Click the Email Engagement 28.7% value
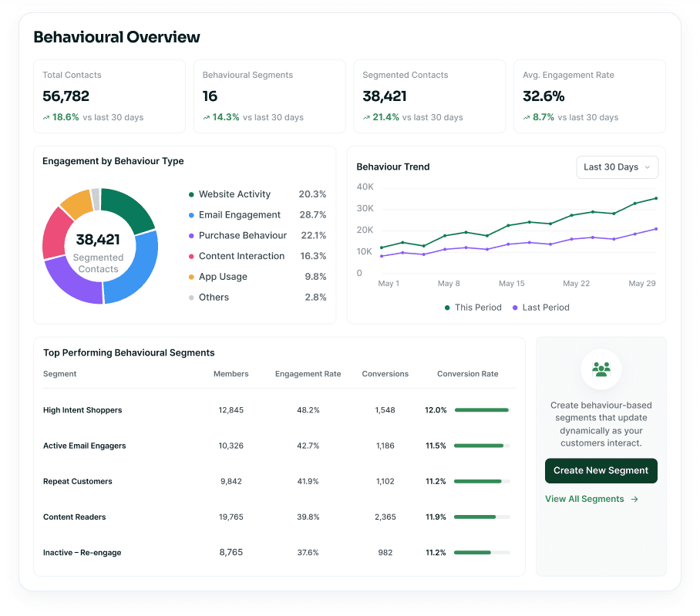This screenshot has width=700, height=616. coord(313,215)
